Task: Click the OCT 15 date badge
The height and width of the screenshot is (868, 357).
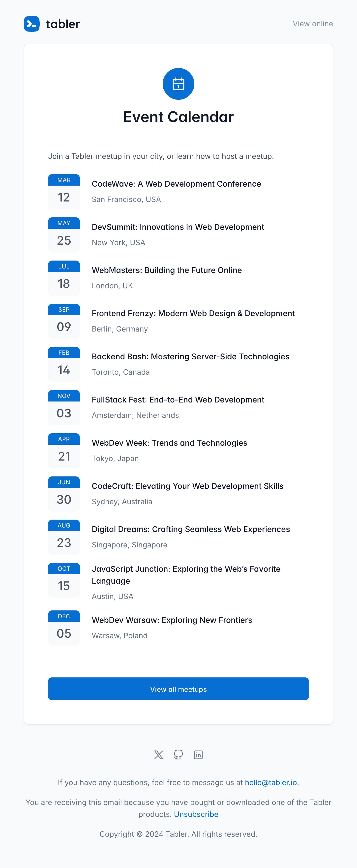Action: [64, 580]
